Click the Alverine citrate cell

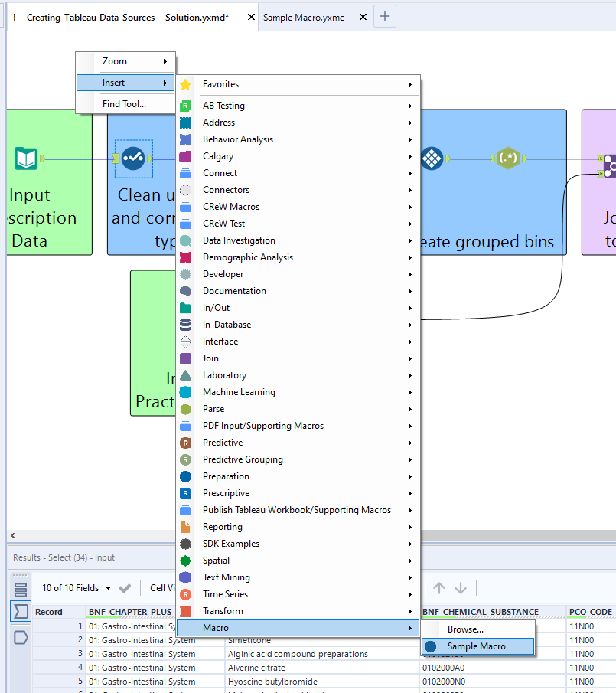coord(322,668)
